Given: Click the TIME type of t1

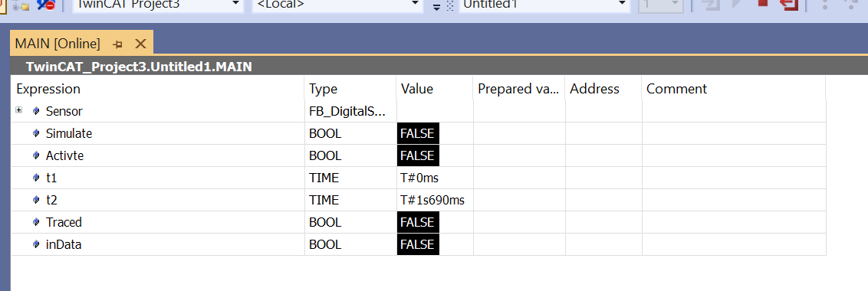Looking at the screenshot, I should pos(324,178).
